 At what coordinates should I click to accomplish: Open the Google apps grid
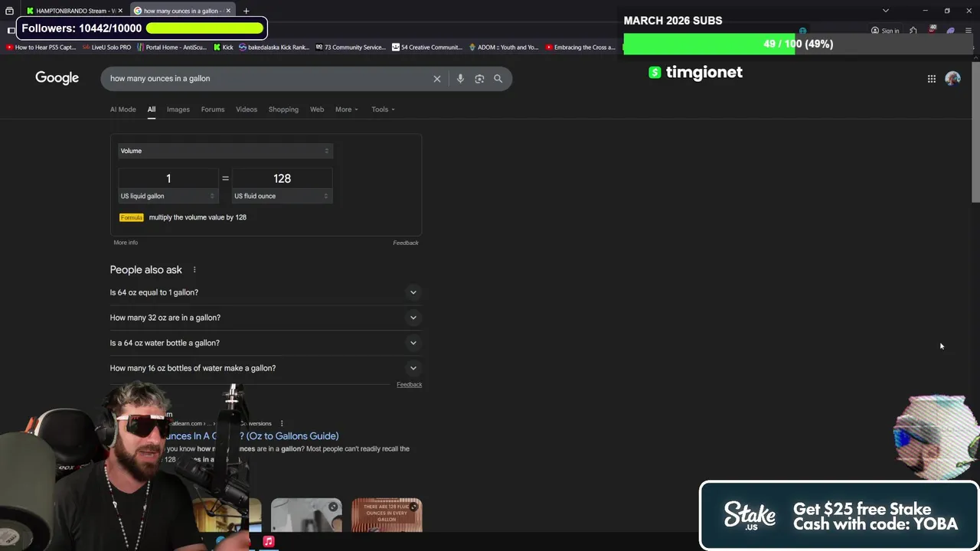pyautogui.click(x=932, y=79)
